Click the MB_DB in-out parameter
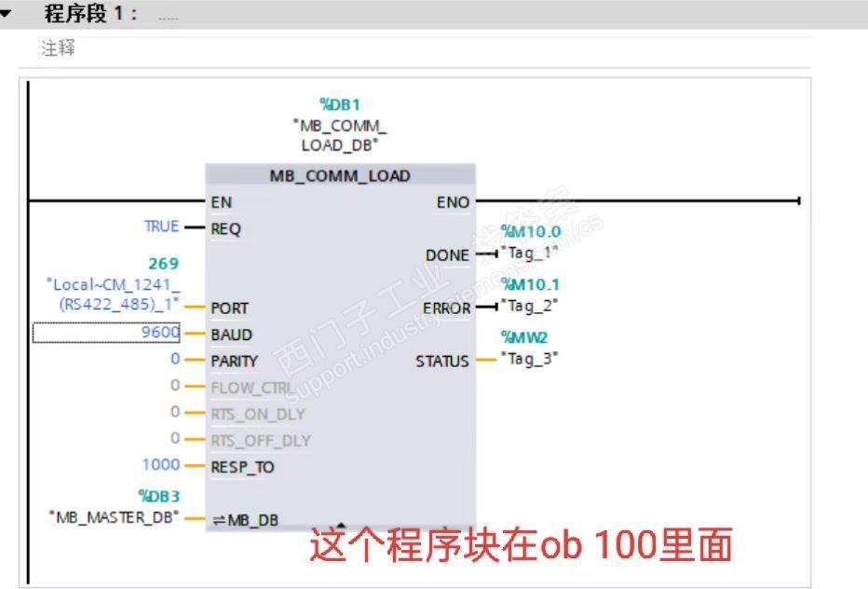868x589 pixels. (x=246, y=520)
